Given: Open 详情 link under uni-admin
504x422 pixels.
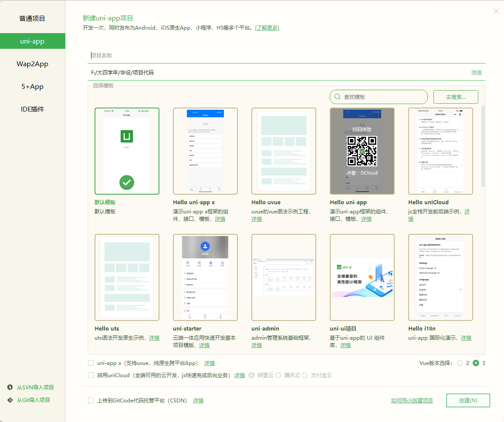Looking at the screenshot, I should [257, 345].
